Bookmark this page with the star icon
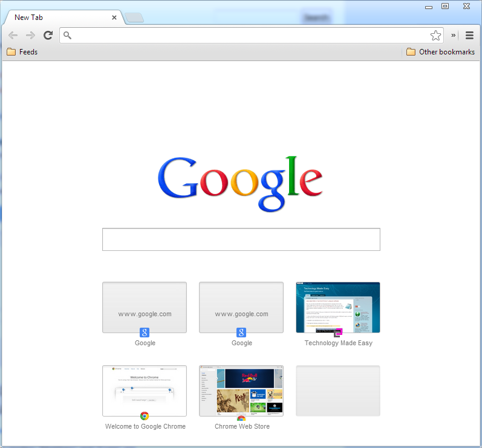 coord(435,35)
